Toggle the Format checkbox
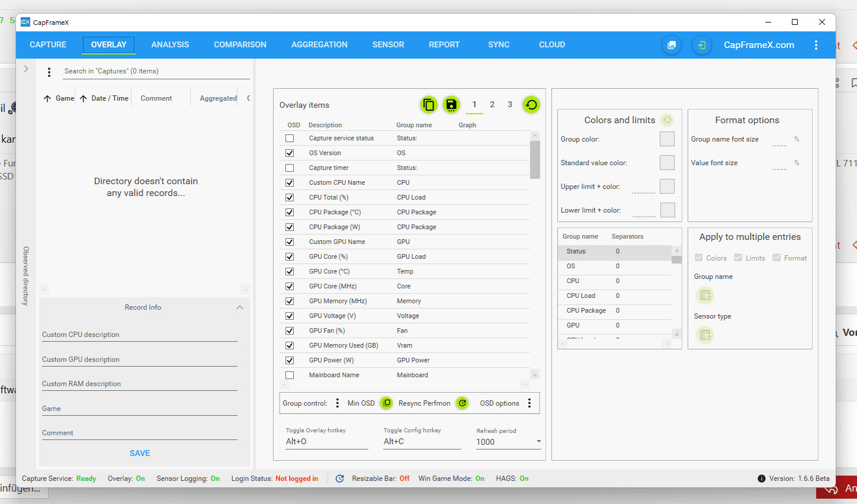Viewport: 857px width, 504px height. pos(776,258)
